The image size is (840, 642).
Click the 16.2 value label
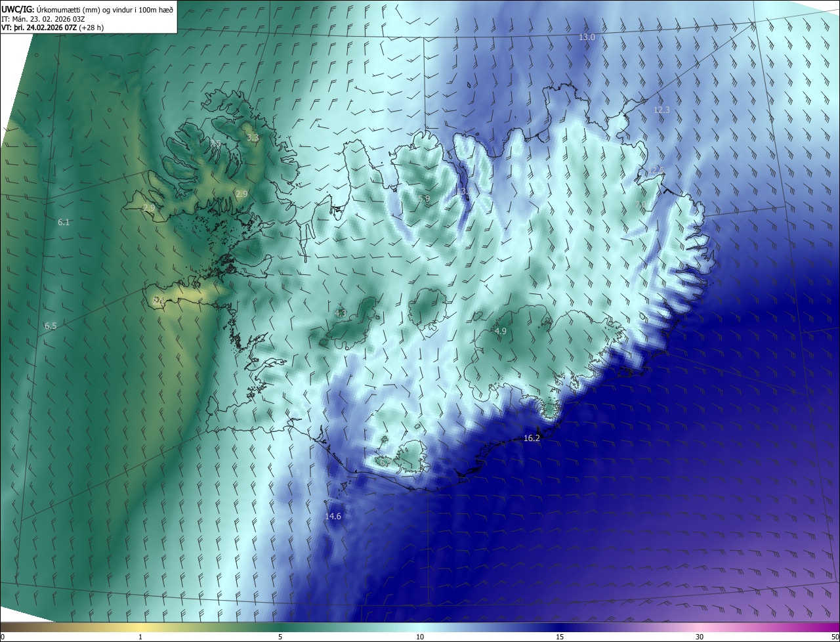pos(532,439)
